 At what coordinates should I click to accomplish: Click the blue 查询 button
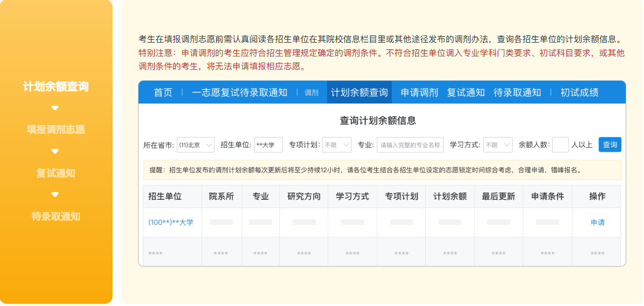point(610,145)
